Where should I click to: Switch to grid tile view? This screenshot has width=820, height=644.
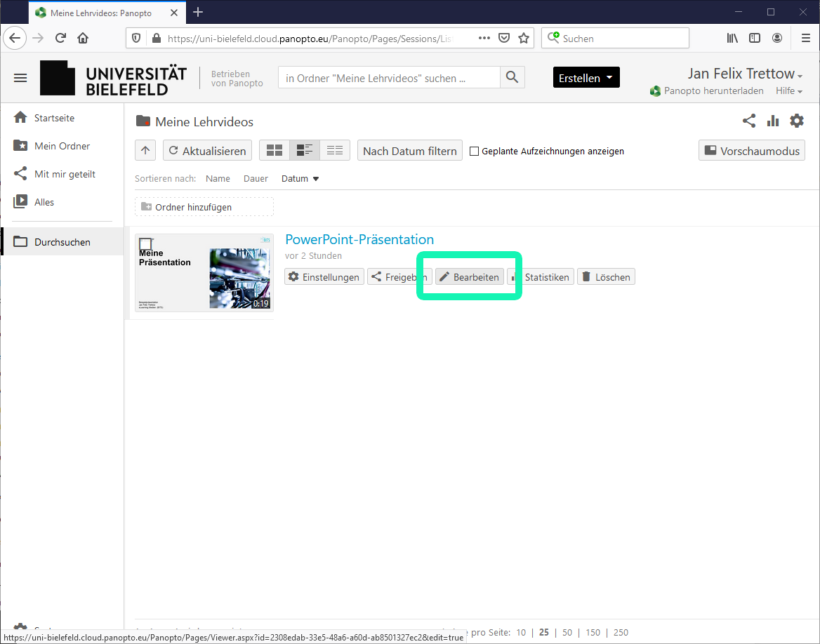274,151
